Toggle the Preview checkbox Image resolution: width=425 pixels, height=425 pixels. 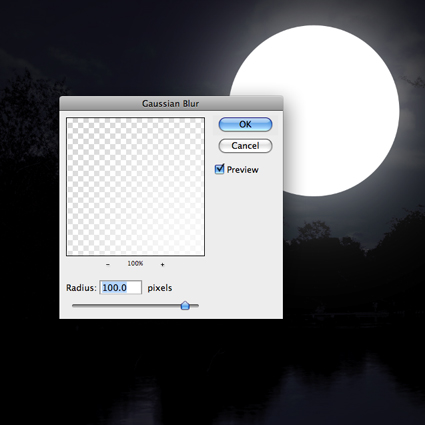(219, 169)
